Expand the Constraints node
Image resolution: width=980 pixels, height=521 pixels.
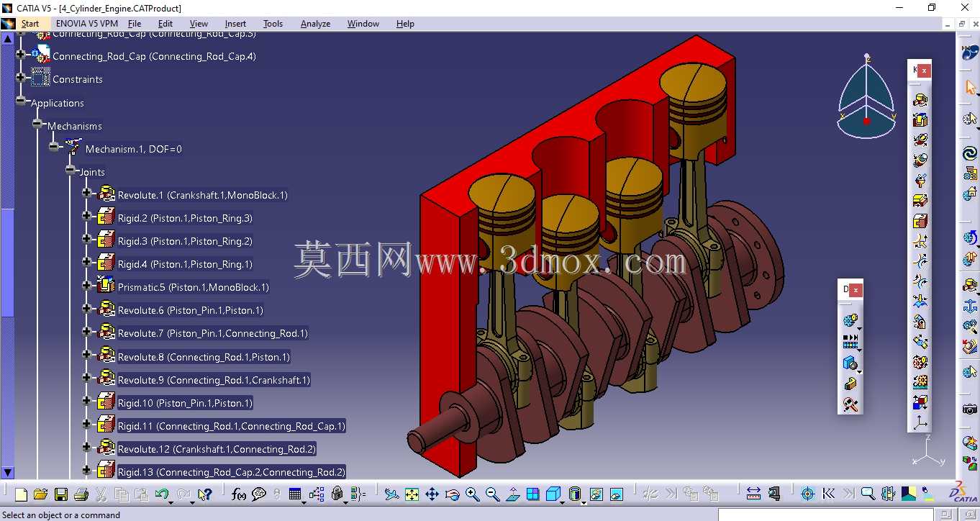(21, 78)
